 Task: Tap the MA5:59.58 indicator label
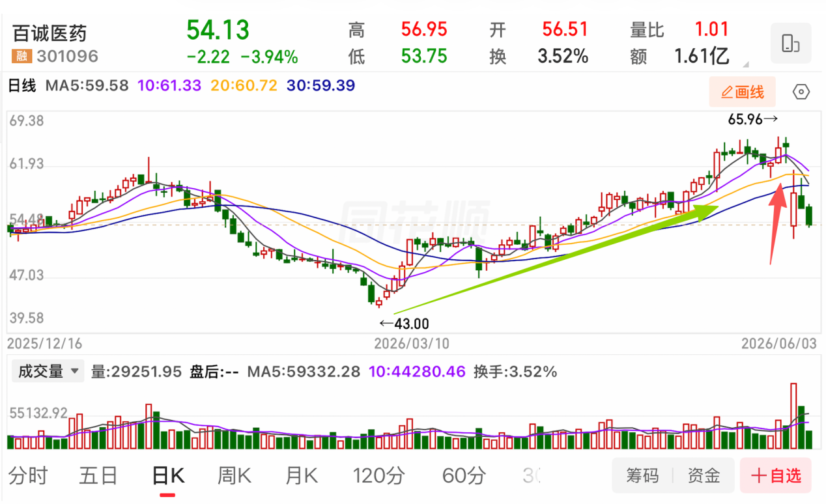(x=87, y=85)
